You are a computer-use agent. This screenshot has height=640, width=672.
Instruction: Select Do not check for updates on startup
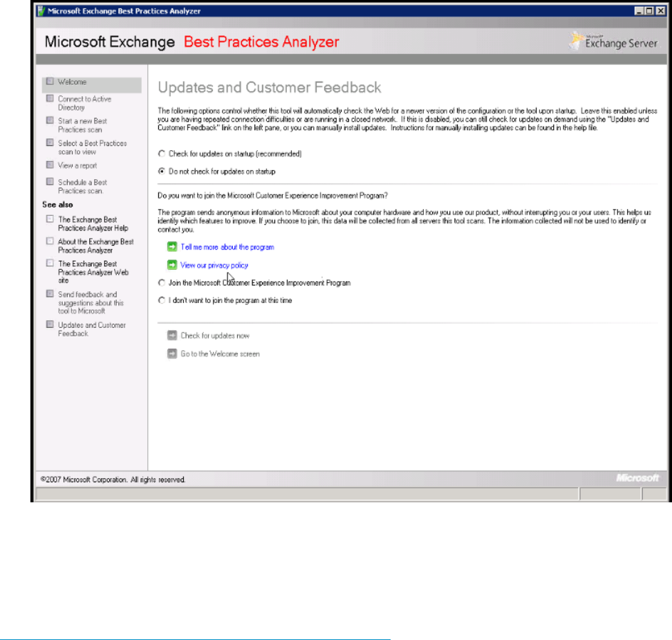click(162, 171)
